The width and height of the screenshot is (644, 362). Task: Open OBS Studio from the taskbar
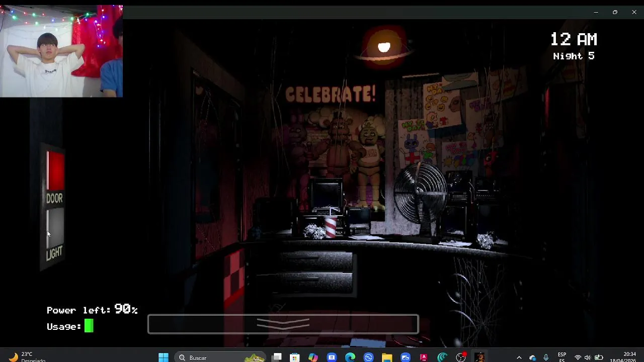coord(461,357)
